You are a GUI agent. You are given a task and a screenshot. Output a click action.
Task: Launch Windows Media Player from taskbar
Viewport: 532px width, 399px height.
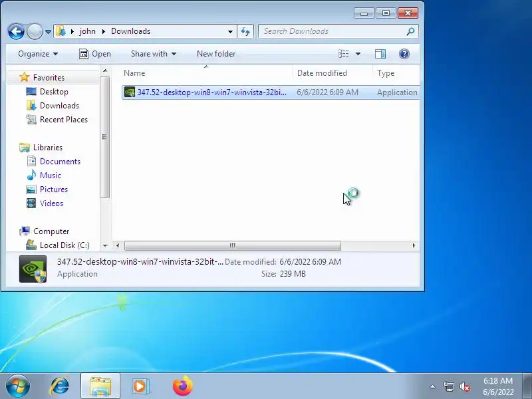pyautogui.click(x=140, y=386)
